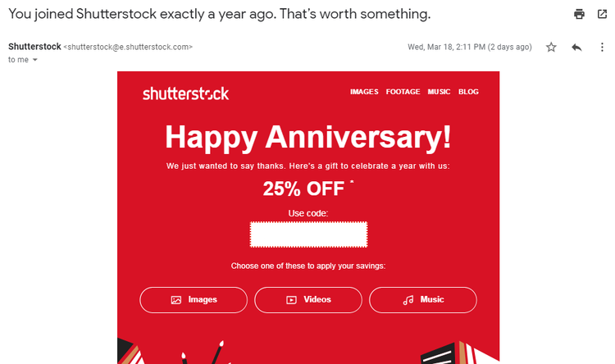Image resolution: width=615 pixels, height=364 pixels.
Task: Click the picture icon on Images button
Action: click(x=176, y=300)
